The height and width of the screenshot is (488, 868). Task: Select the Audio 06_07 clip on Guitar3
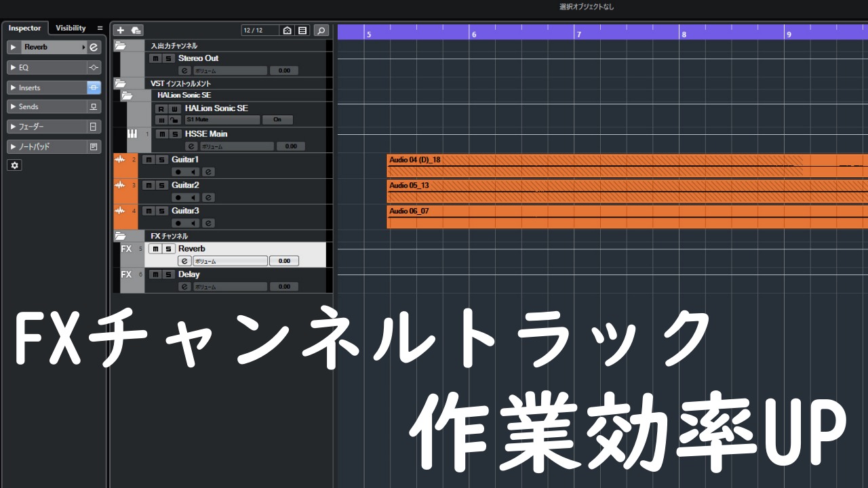(x=610, y=218)
